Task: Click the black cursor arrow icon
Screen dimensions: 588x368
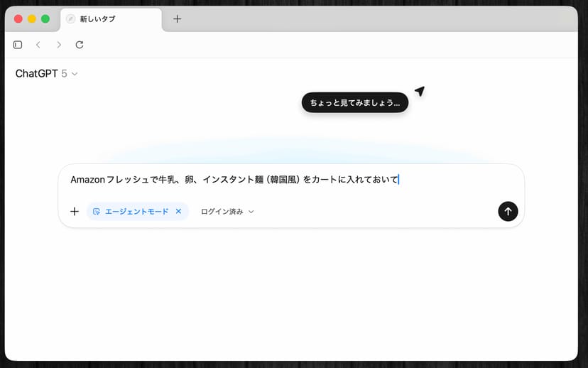Action: coord(420,92)
